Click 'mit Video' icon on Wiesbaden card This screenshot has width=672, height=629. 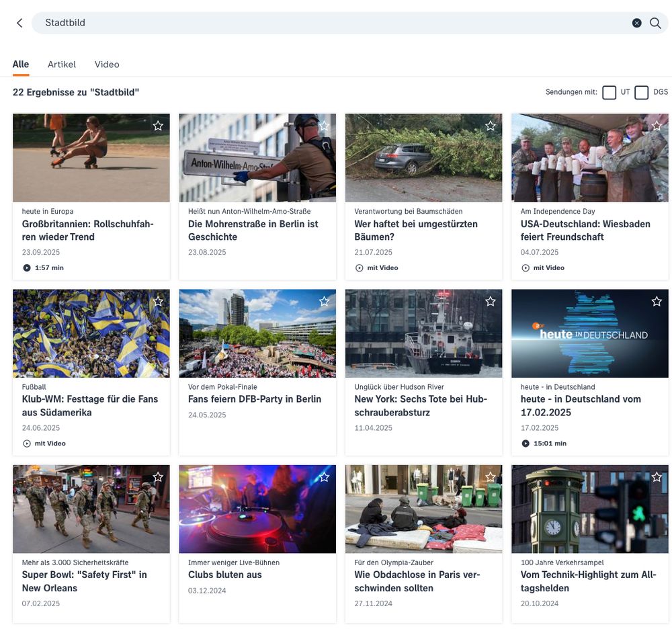pos(526,268)
